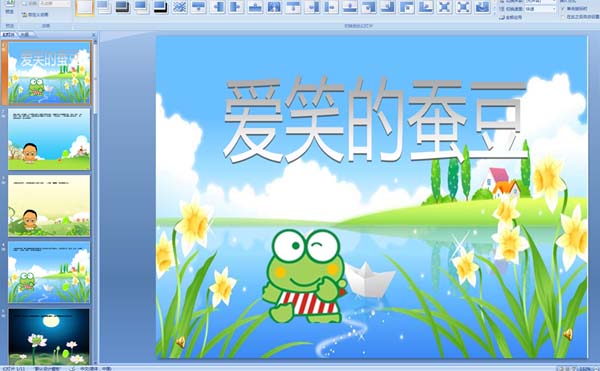The width and height of the screenshot is (600, 371).
Task: Choose the dissolve transition effect icon
Action: (179, 7)
